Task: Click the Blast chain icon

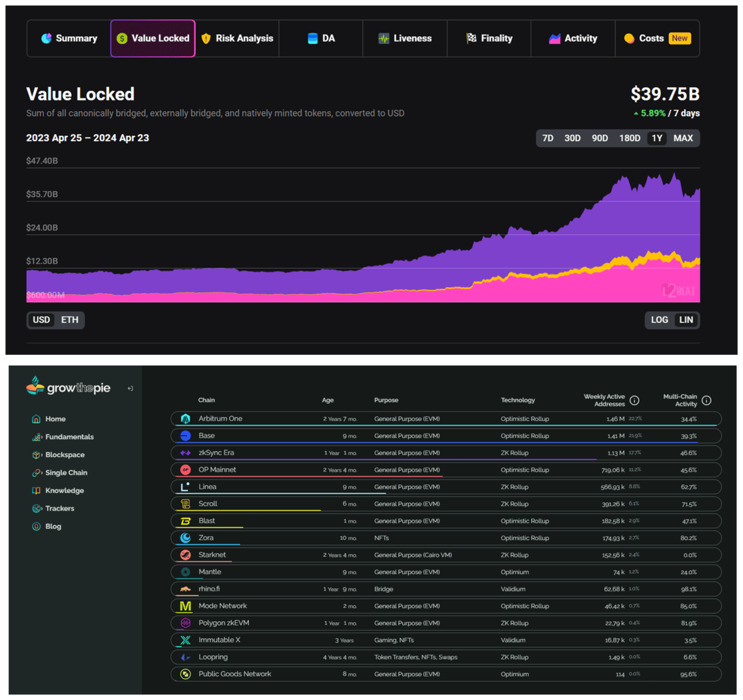Action: (x=186, y=521)
